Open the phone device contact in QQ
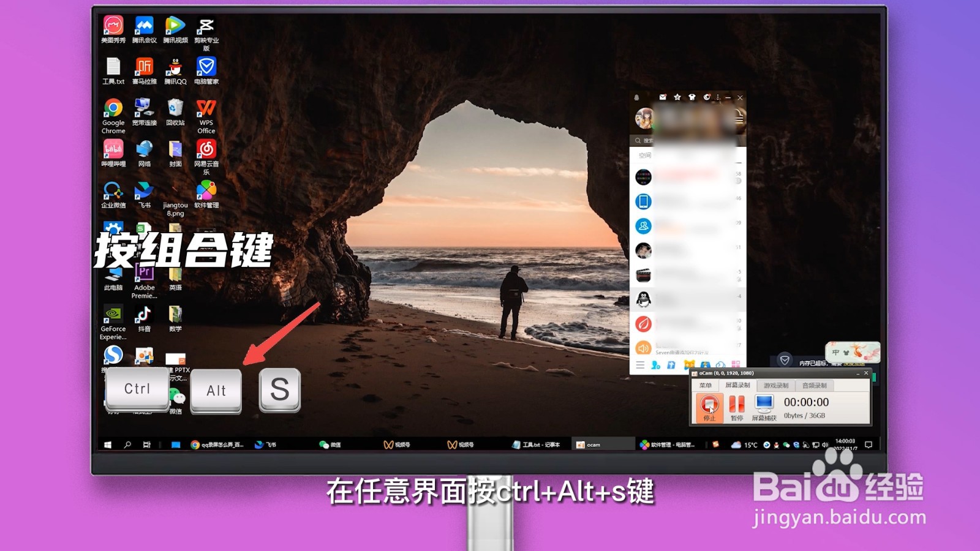 (643, 201)
